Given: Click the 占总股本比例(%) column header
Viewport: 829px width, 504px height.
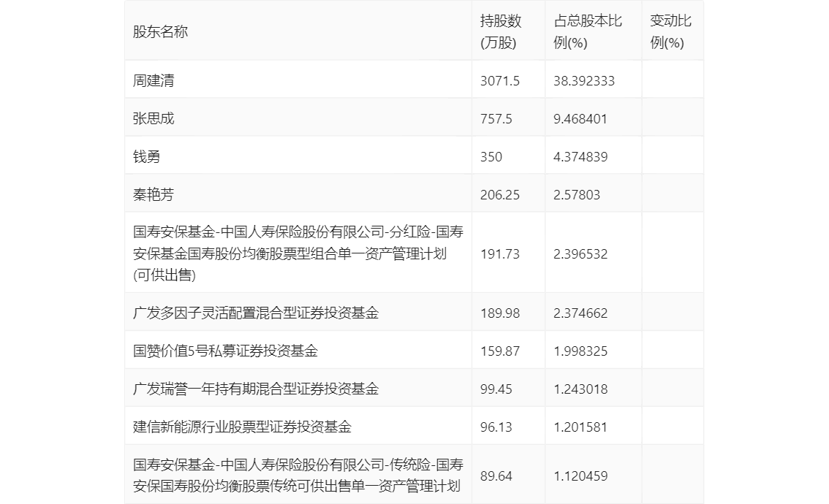Looking at the screenshot, I should pos(587,31).
